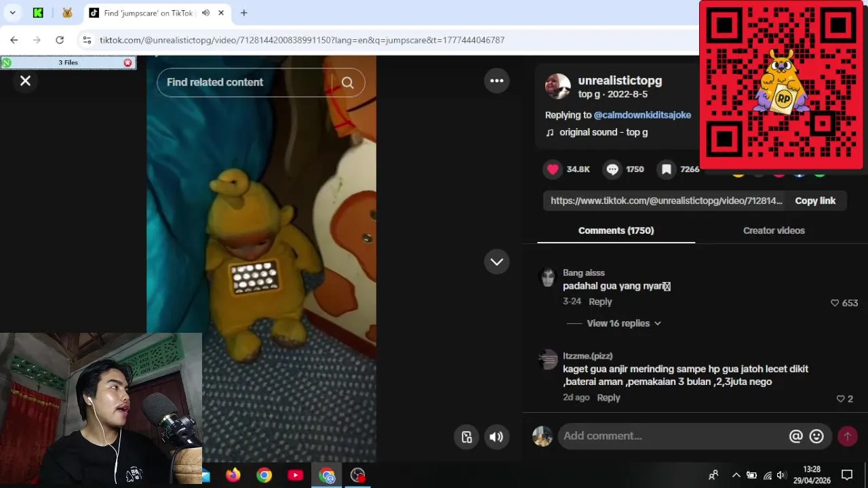
Task: Switch to second pinned tab
Action: pos(67,13)
